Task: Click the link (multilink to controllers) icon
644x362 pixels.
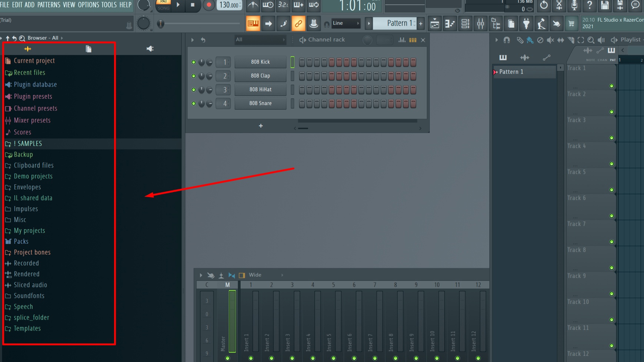Action: [298, 24]
